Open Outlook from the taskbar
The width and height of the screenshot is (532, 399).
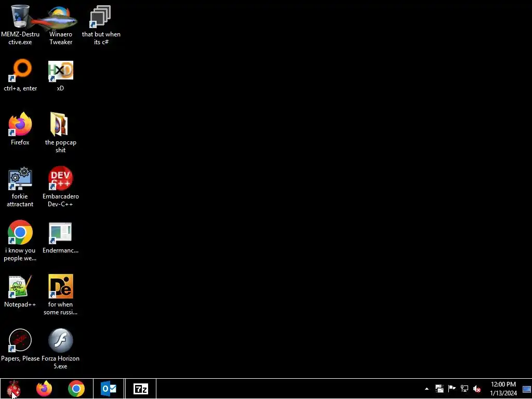[x=109, y=389]
